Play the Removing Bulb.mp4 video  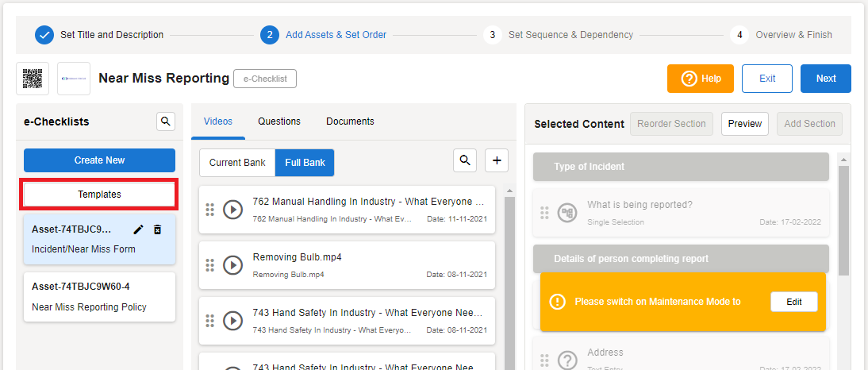coord(232,265)
